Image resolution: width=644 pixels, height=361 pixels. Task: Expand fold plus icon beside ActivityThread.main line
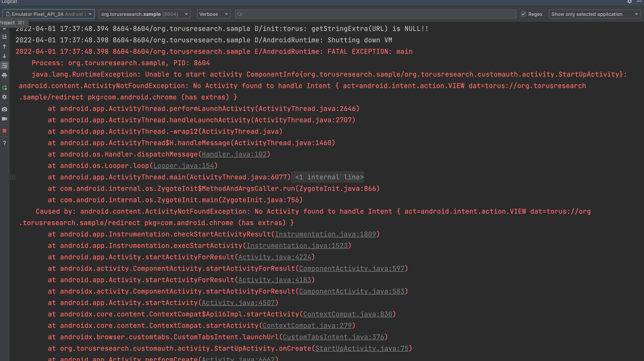(x=13, y=177)
